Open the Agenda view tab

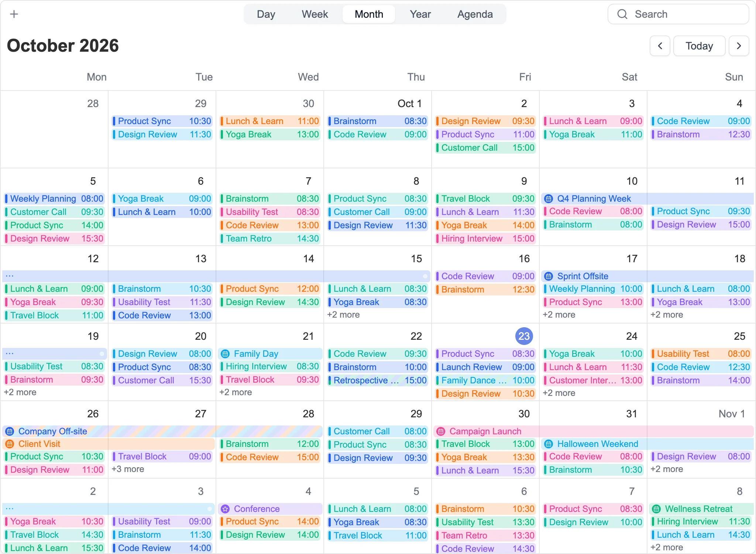pos(475,14)
